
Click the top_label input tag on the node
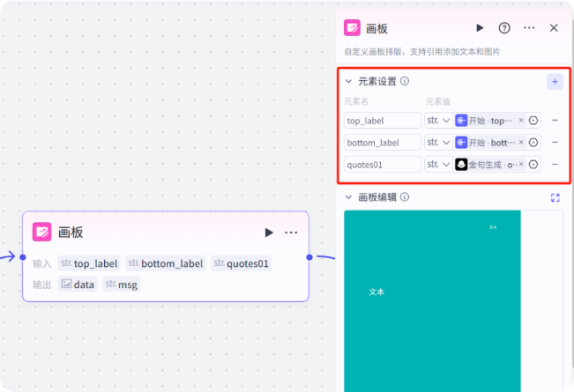89,263
